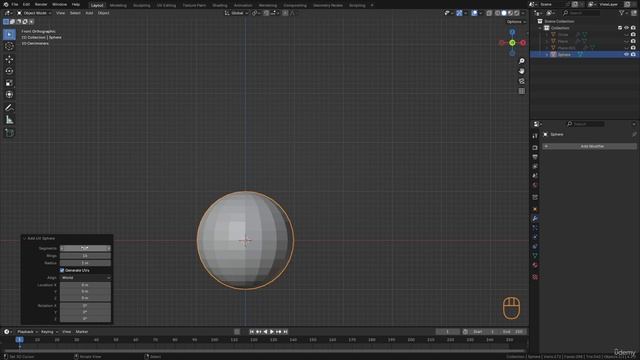Viewport: 640px width, 360px height.
Task: Toggle Generate UVs checkbox
Action: pyautogui.click(x=62, y=270)
